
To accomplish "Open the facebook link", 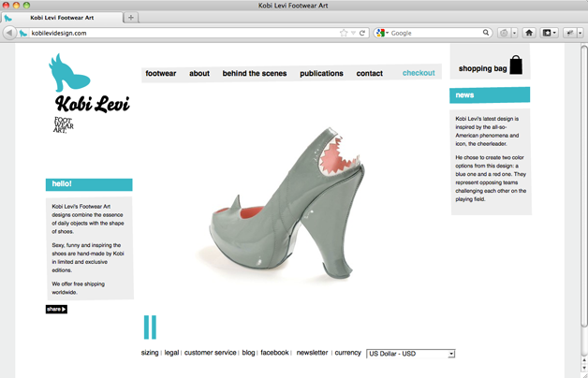I will (x=274, y=353).
